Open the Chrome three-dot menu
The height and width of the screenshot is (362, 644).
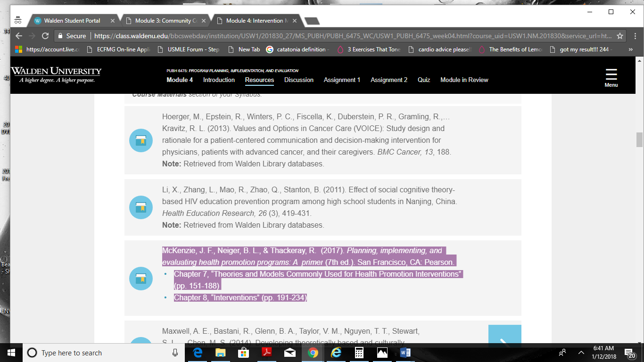(x=634, y=36)
